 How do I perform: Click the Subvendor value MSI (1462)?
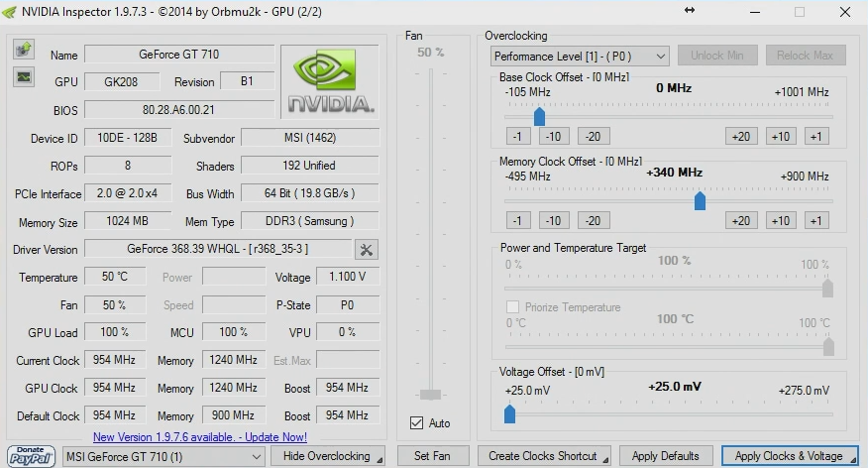310,138
